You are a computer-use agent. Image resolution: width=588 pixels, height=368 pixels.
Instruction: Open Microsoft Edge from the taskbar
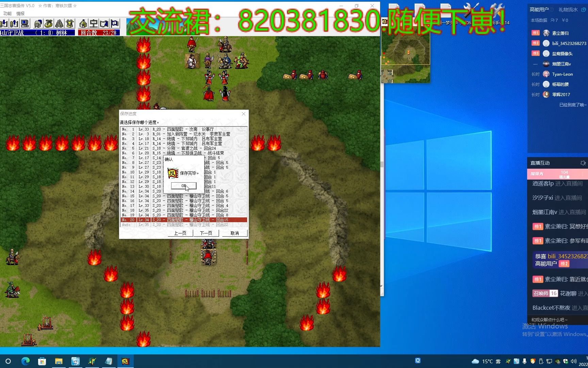[x=26, y=361]
